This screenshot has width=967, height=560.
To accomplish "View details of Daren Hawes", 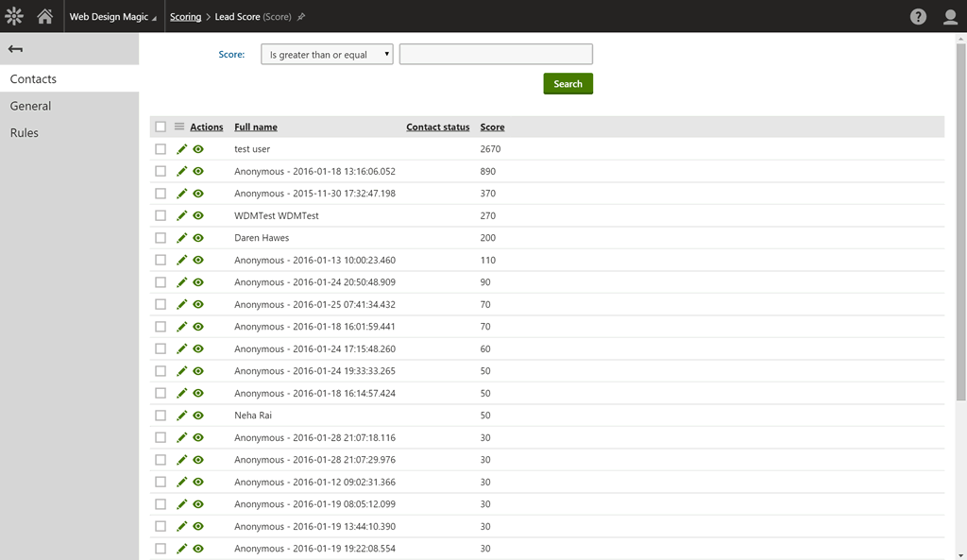I will pos(198,238).
